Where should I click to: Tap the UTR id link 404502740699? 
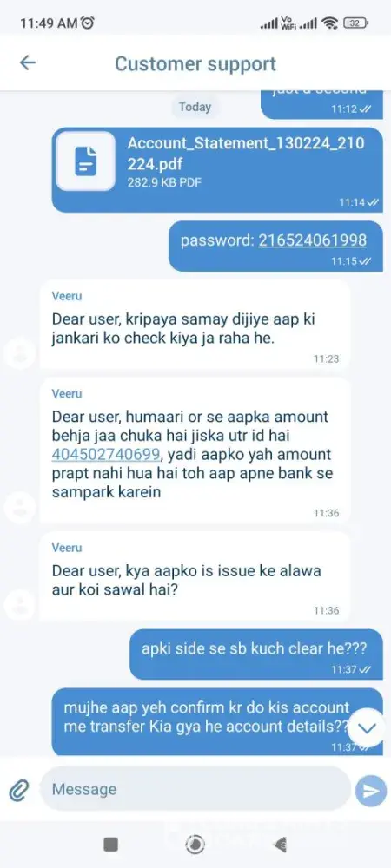pyautogui.click(x=106, y=455)
